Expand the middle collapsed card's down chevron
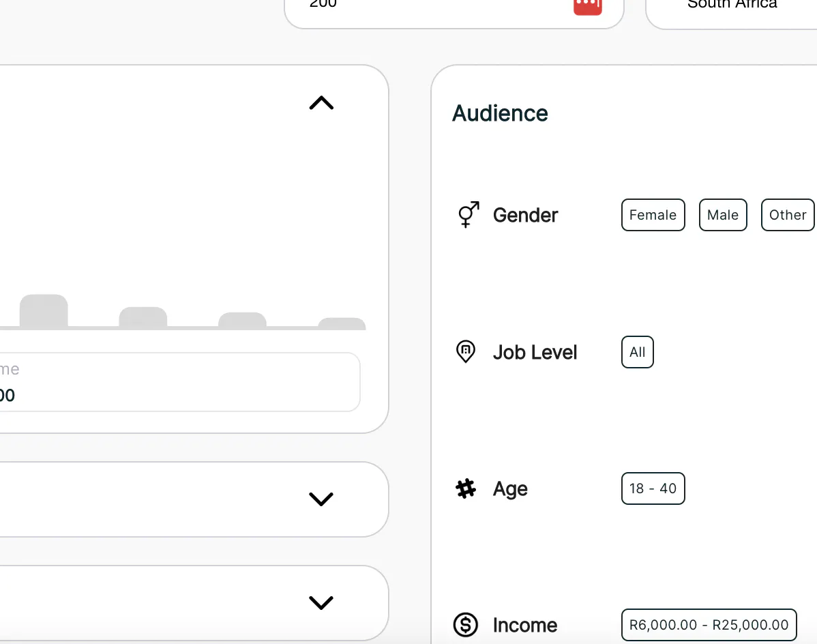Screen dimensions: 817x644 point(321,499)
